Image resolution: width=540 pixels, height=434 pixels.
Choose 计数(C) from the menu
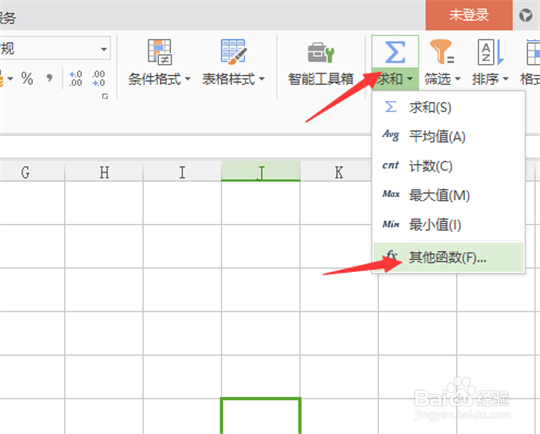click(x=448, y=166)
